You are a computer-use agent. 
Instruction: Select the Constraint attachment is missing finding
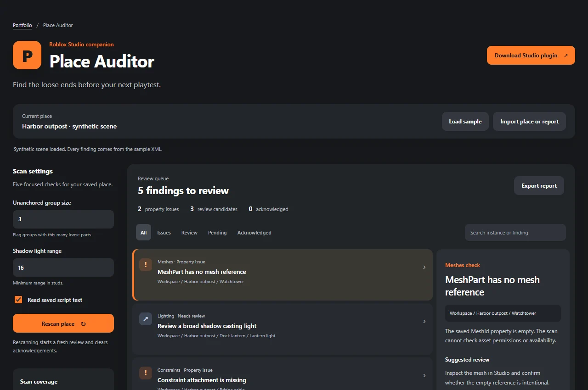(x=283, y=374)
